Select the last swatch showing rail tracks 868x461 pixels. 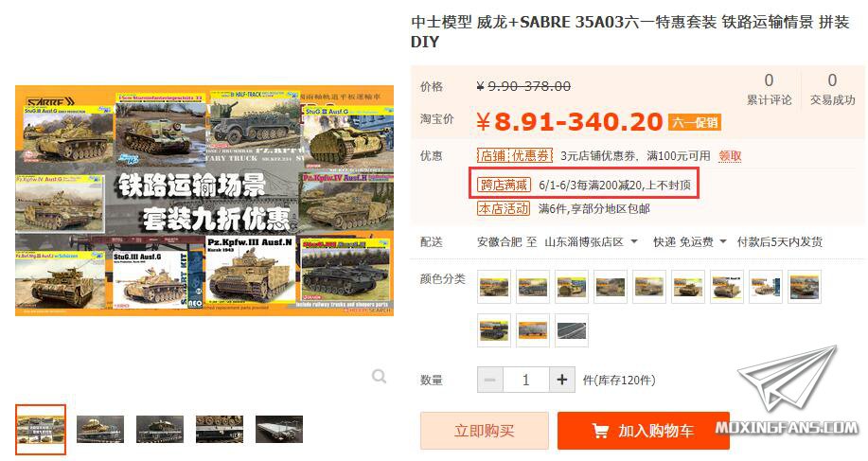572,330
